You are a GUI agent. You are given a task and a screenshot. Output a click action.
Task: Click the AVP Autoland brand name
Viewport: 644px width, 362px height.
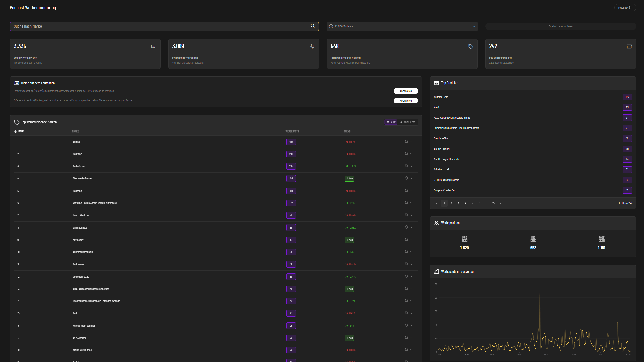[x=79, y=338]
